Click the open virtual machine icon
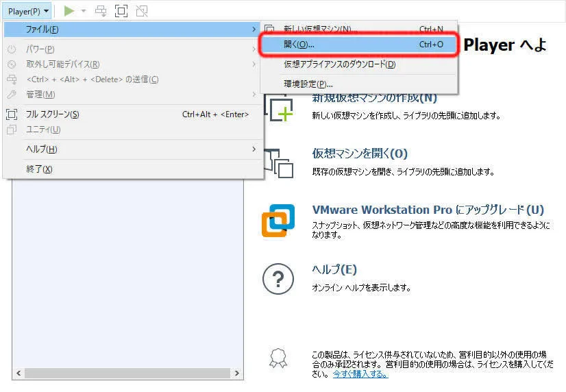Screen dimensions: 566x392 coord(278,163)
